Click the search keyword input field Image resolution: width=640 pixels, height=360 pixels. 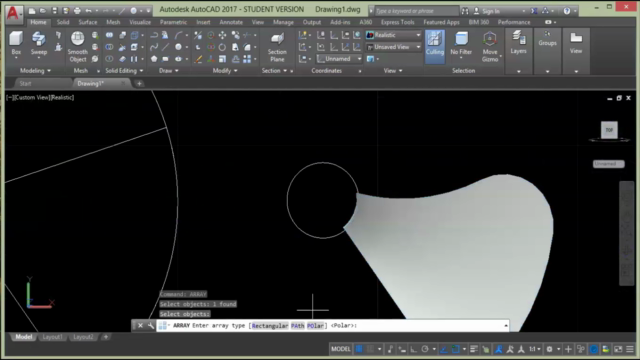click(x=416, y=11)
